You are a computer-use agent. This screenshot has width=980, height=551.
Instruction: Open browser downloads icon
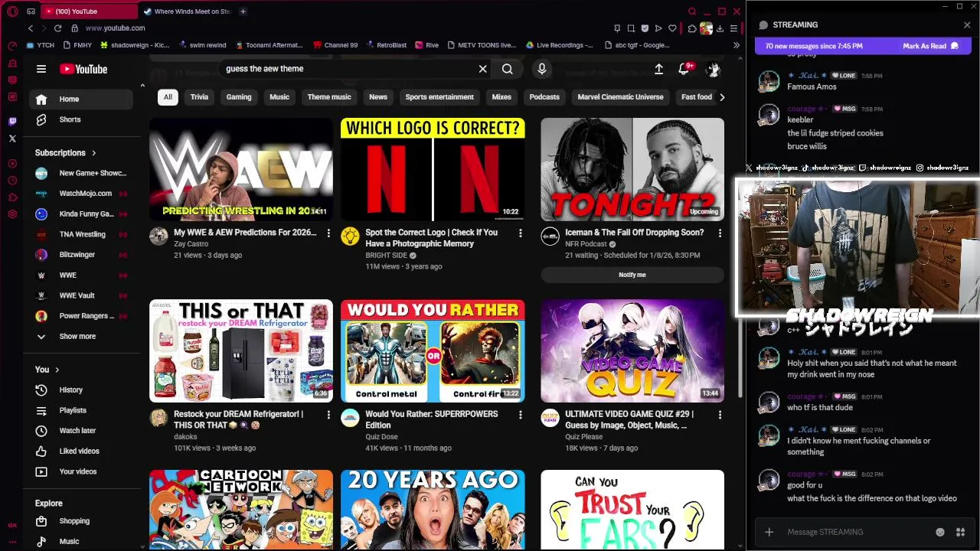click(720, 28)
